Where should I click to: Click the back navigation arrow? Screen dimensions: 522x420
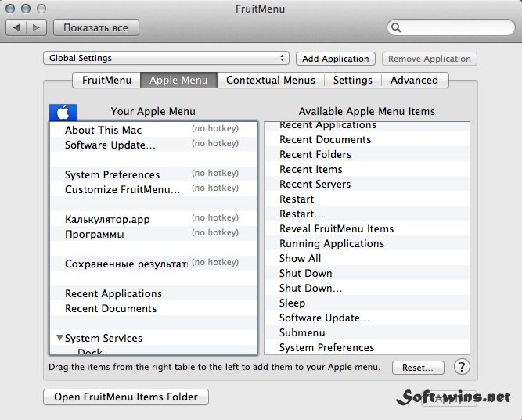point(16,27)
